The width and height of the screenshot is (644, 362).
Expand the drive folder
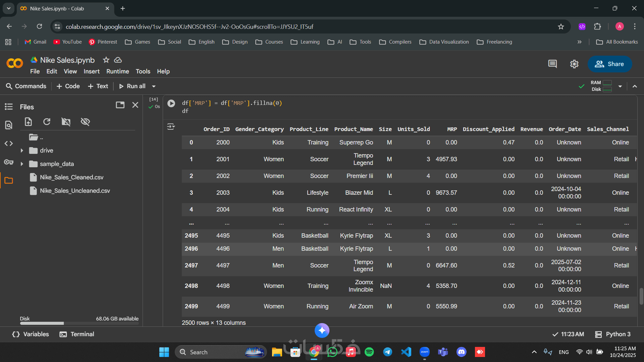[x=22, y=150]
